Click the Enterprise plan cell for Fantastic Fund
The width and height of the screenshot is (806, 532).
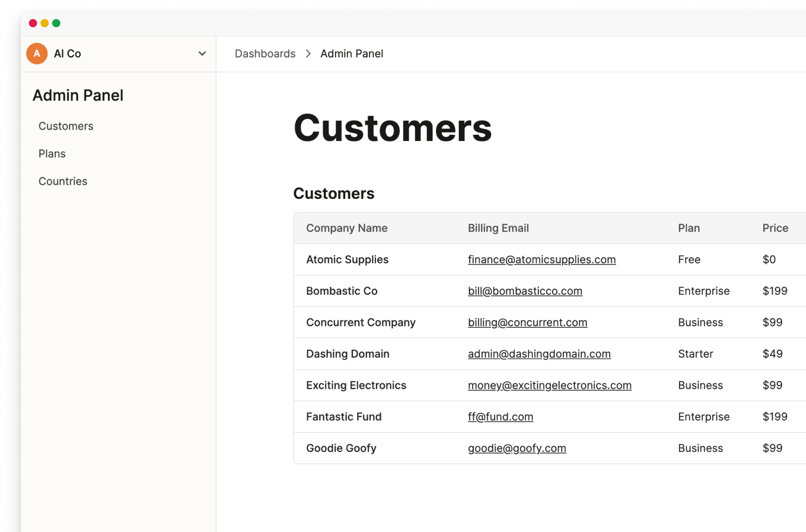[703, 416]
